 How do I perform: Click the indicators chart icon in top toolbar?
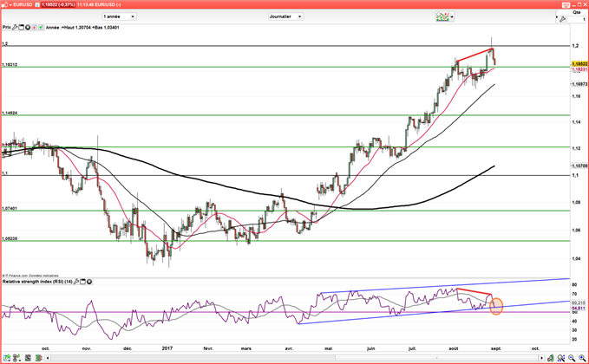(x=442, y=16)
